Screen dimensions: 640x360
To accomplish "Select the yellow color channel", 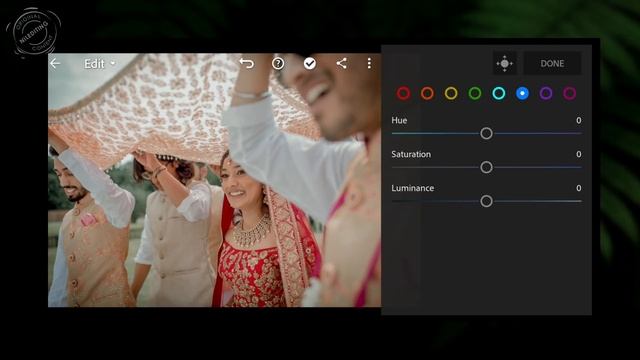I will pos(451,93).
